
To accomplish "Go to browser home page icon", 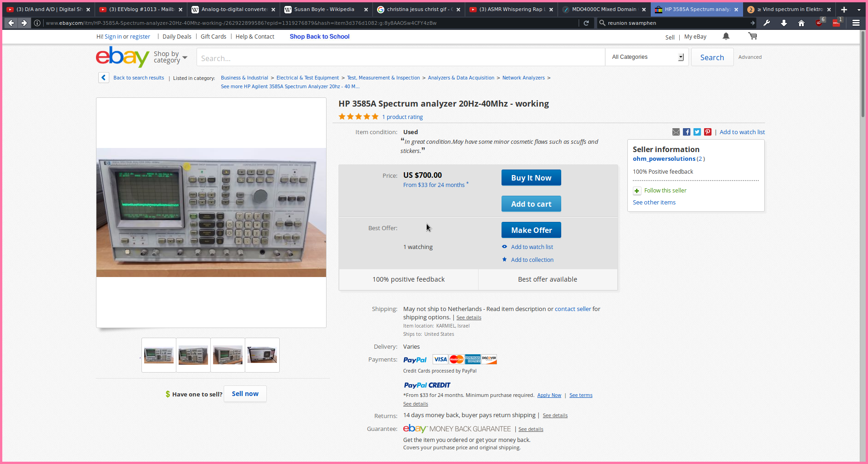I will point(801,23).
